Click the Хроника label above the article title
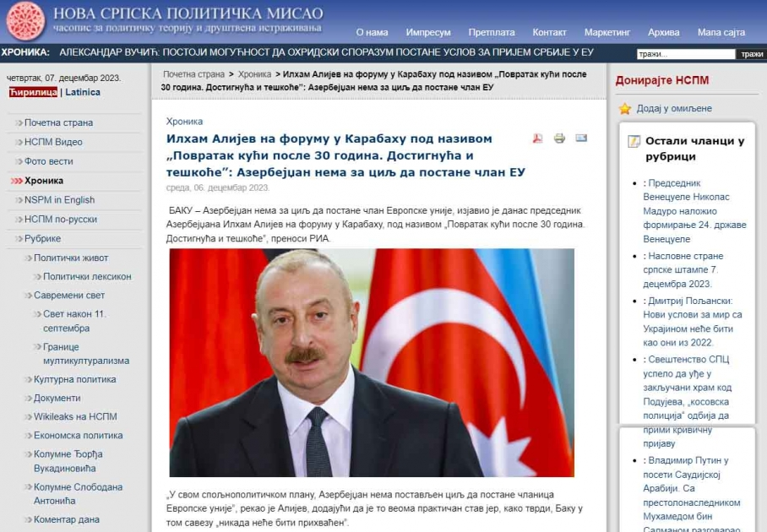767x532 pixels. tap(184, 122)
